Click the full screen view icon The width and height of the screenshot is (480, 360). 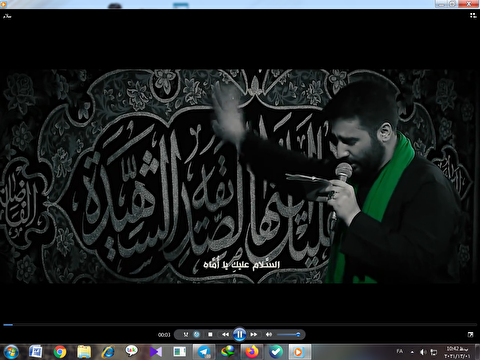click(x=470, y=334)
